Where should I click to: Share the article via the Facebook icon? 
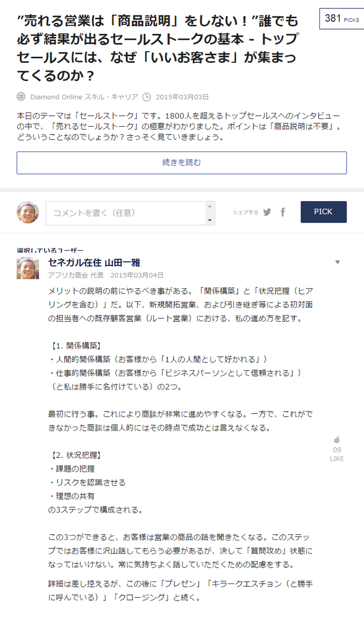pyautogui.click(x=282, y=212)
